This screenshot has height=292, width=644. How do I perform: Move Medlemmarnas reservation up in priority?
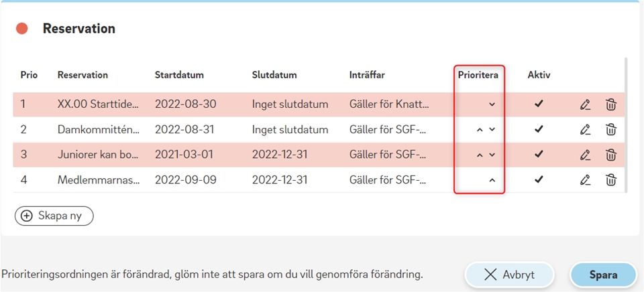[x=492, y=180]
